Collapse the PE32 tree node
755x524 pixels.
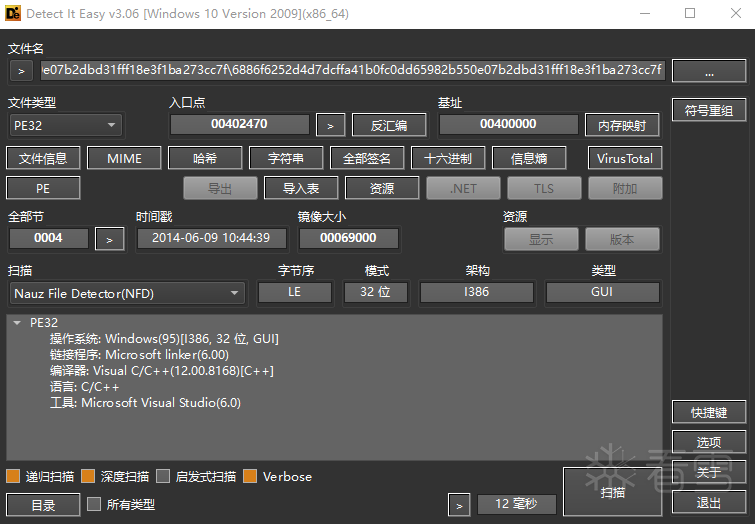coord(17,323)
